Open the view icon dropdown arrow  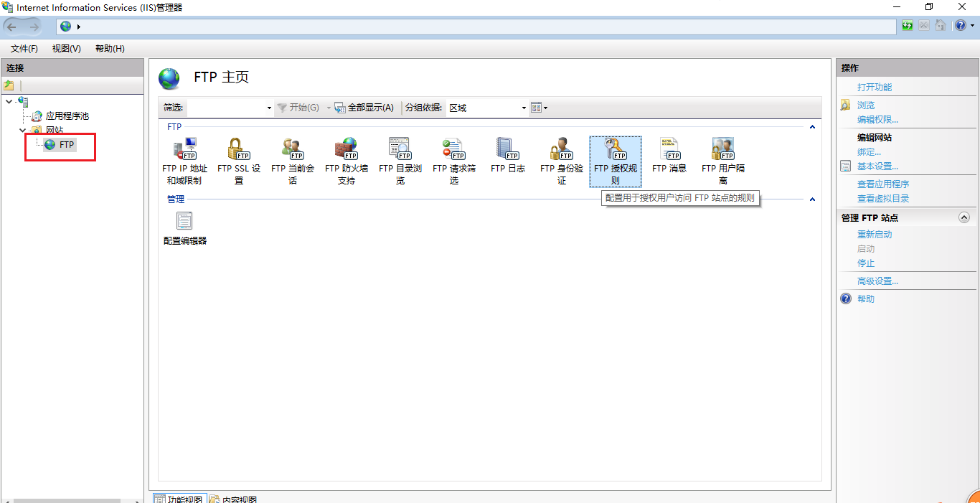click(x=546, y=108)
